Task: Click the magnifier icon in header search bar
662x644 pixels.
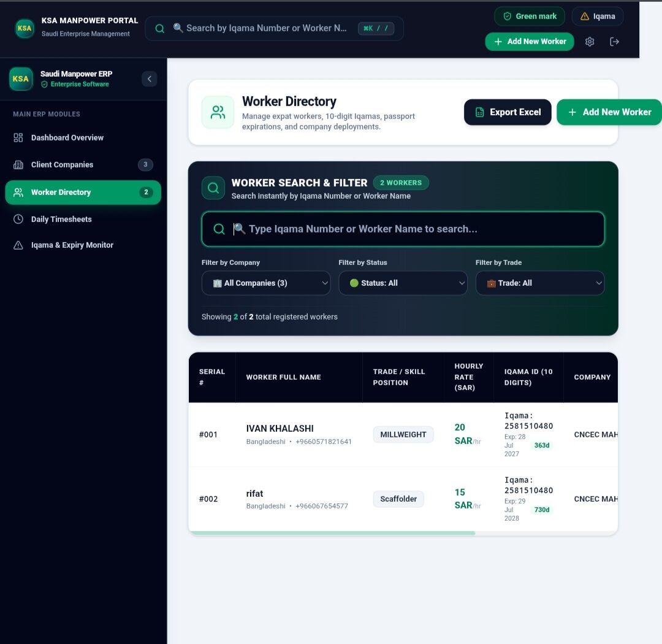Action: [159, 28]
